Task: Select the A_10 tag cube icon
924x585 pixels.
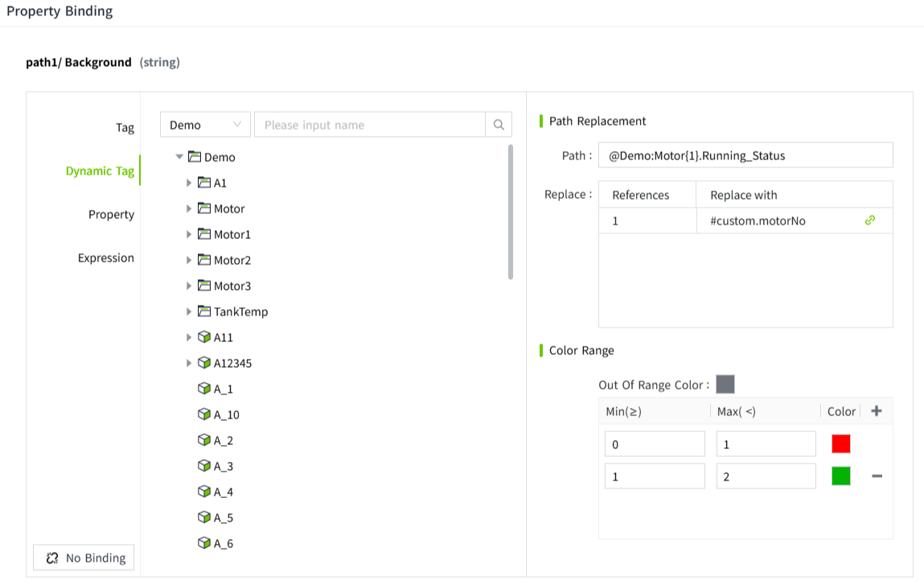Action: (x=204, y=414)
